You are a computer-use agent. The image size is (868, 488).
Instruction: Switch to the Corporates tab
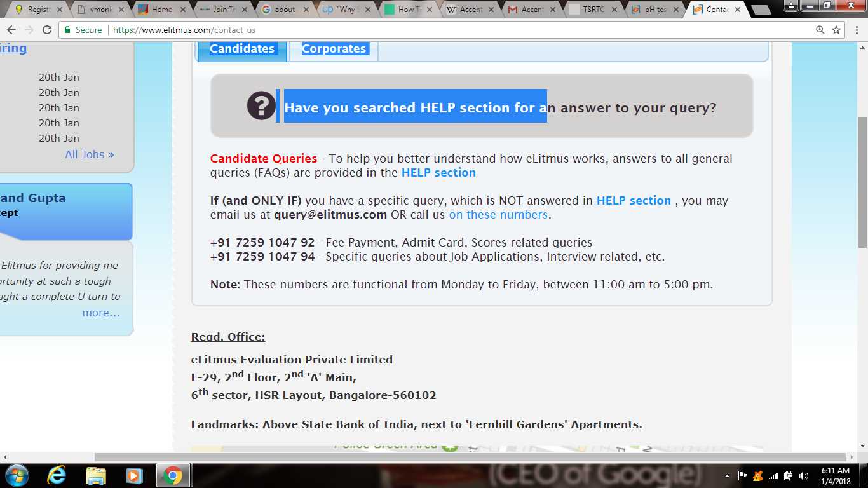pos(334,49)
